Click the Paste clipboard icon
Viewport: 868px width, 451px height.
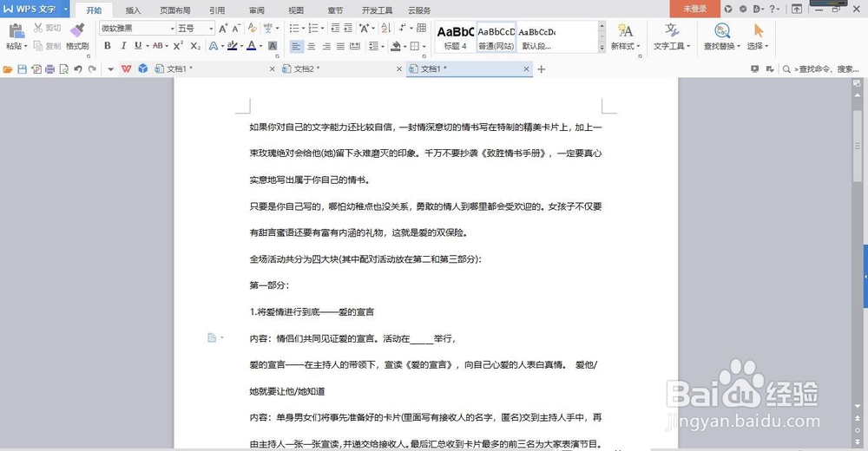coord(16,31)
